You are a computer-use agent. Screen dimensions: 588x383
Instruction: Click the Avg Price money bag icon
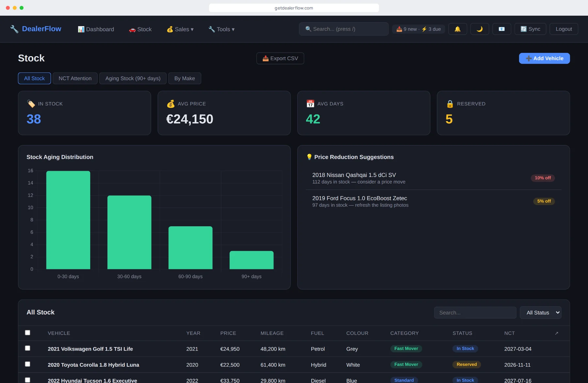[x=171, y=104]
